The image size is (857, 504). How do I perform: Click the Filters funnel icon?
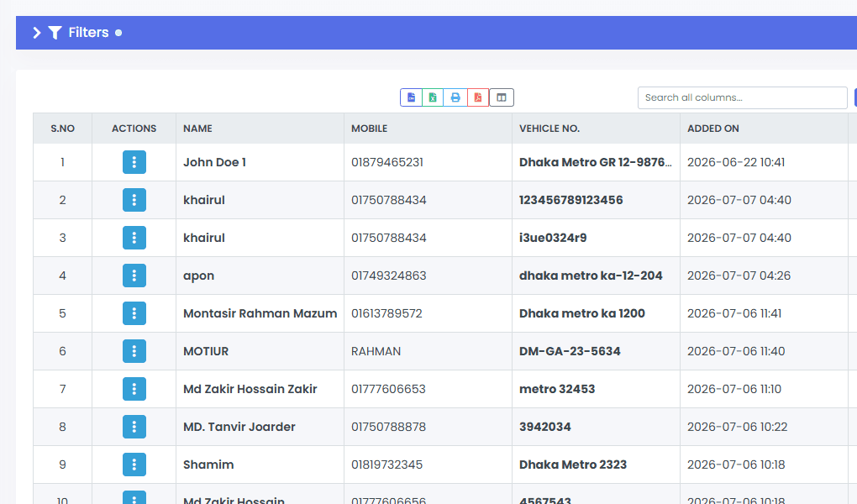click(x=55, y=33)
